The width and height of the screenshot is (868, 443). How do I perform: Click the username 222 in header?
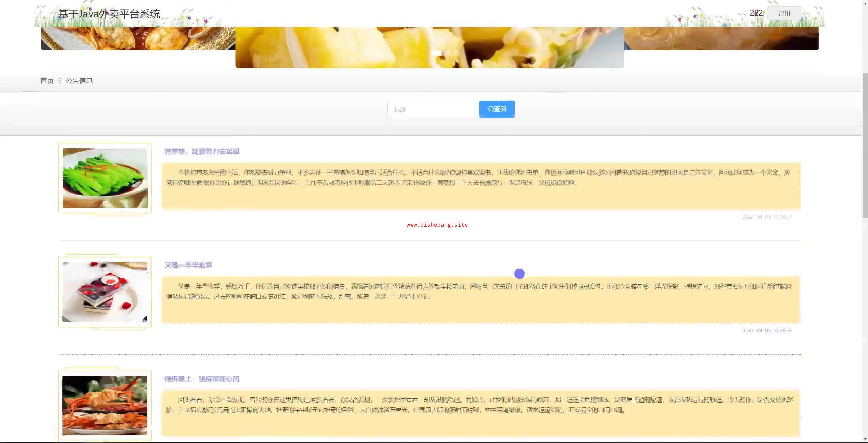coord(756,13)
